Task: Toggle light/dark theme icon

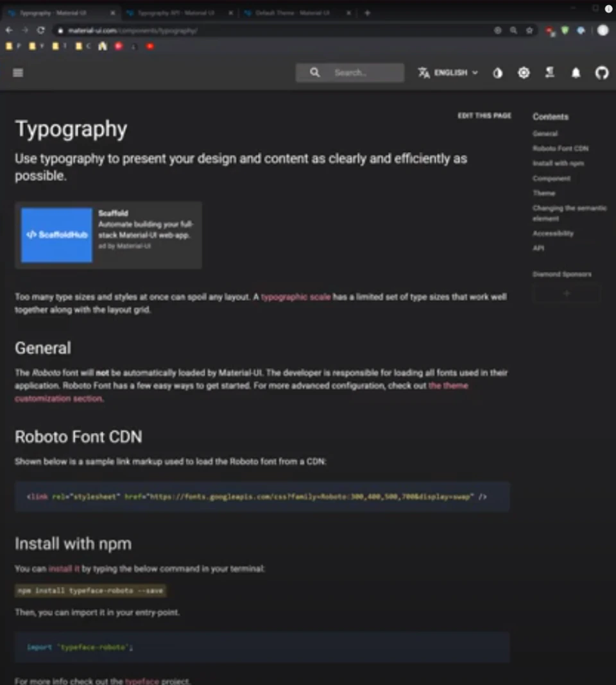Action: [x=497, y=72]
